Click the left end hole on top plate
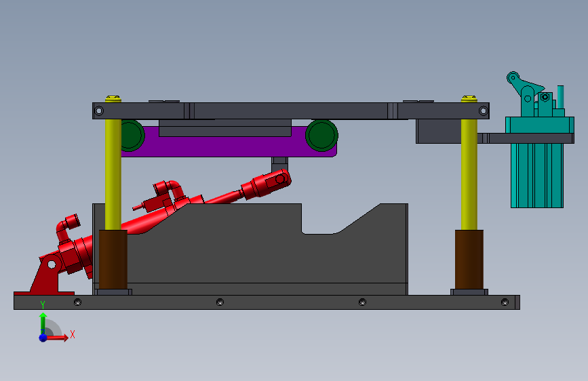 pyautogui.click(x=99, y=111)
